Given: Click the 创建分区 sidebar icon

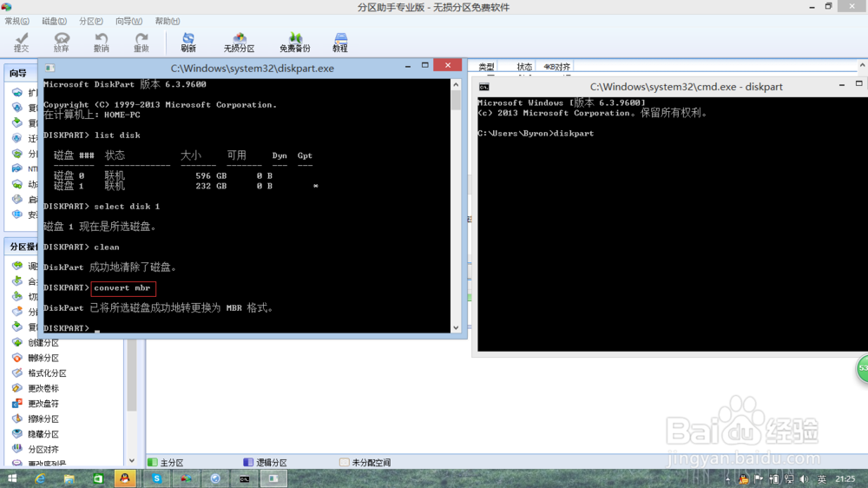Looking at the screenshot, I should coord(17,342).
